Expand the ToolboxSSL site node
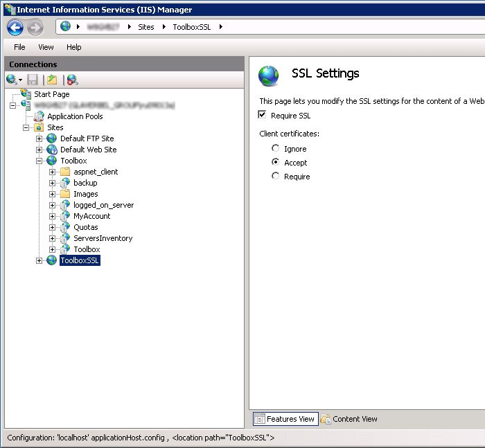Viewport: 485px width, 448px height. click(x=39, y=260)
